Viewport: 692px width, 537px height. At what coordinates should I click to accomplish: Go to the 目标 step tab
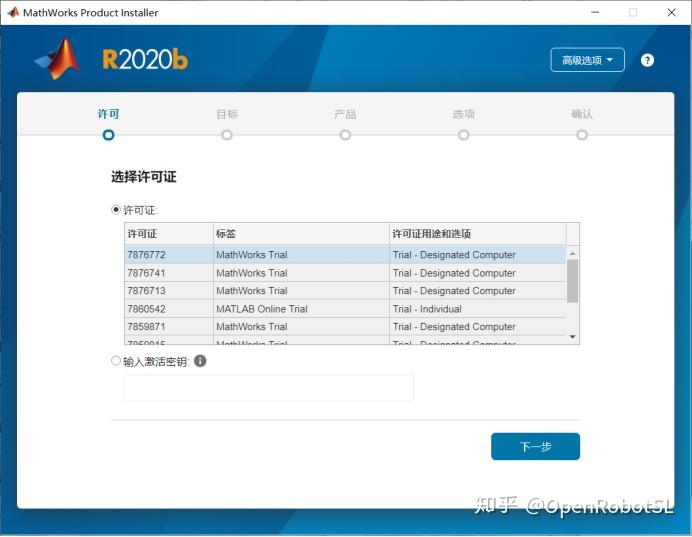(227, 114)
